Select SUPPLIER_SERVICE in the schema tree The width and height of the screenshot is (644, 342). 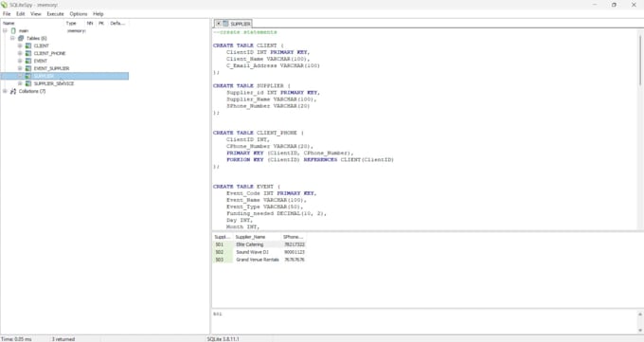(54, 83)
